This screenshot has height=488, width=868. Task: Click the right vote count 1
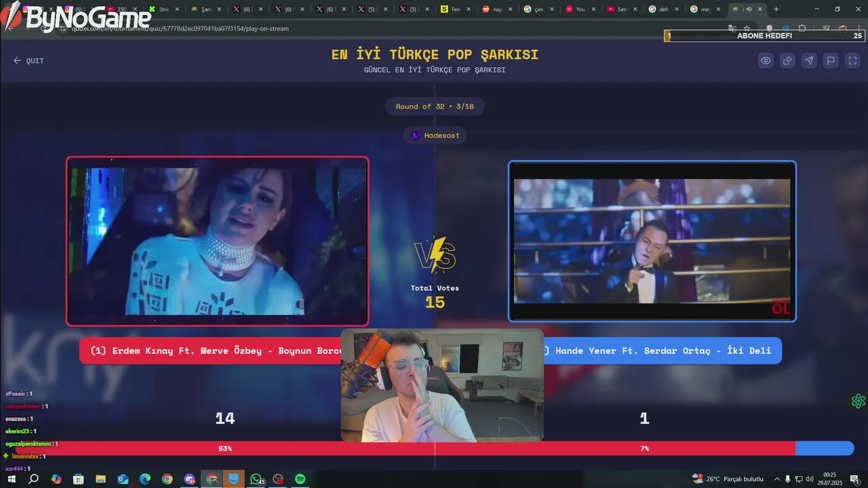[x=644, y=419]
